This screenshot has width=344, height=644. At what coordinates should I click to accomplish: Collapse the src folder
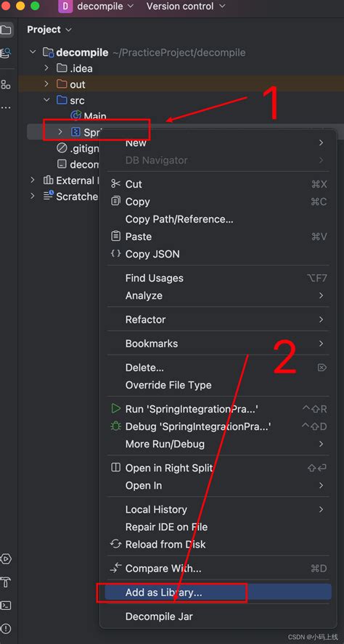[46, 100]
